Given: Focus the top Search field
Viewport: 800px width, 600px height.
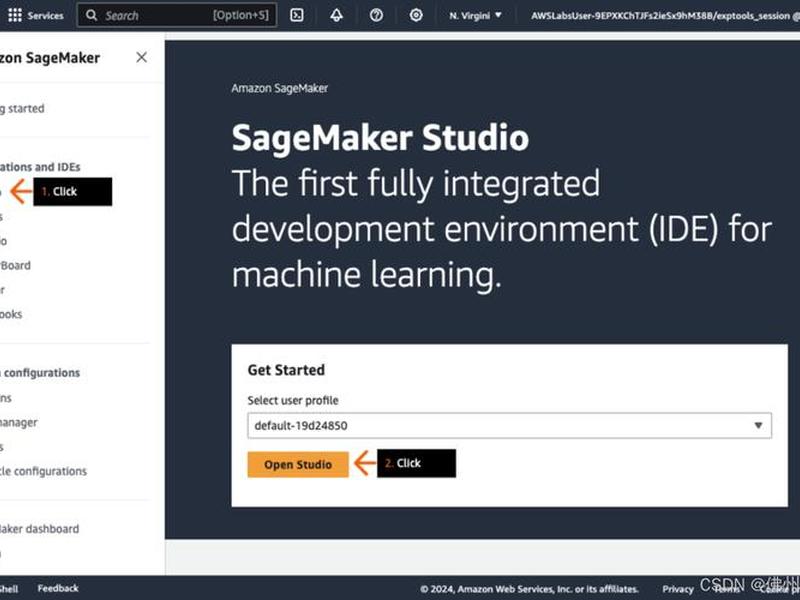Looking at the screenshot, I should [177, 15].
